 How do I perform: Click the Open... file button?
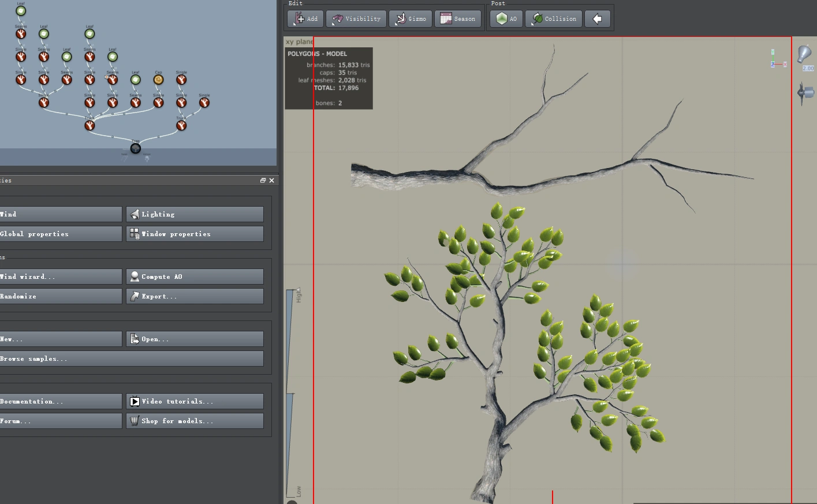pyautogui.click(x=195, y=339)
